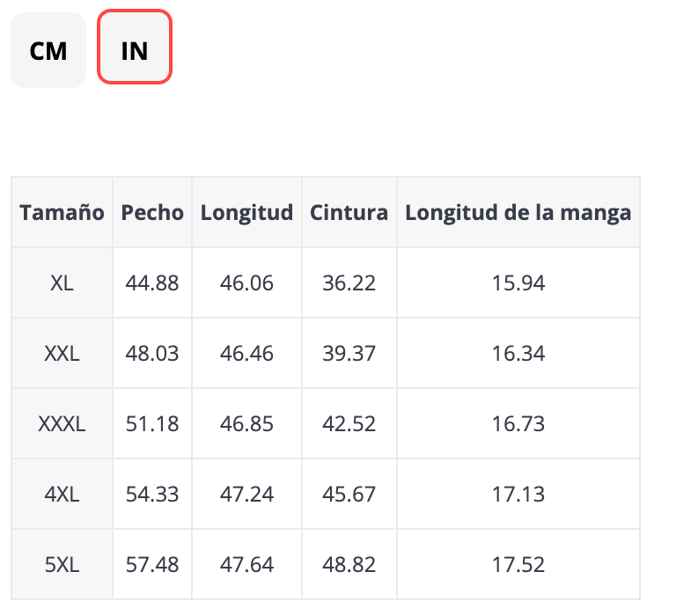Select the 4XL size row label
The width and height of the screenshot is (676, 616).
click(x=62, y=495)
